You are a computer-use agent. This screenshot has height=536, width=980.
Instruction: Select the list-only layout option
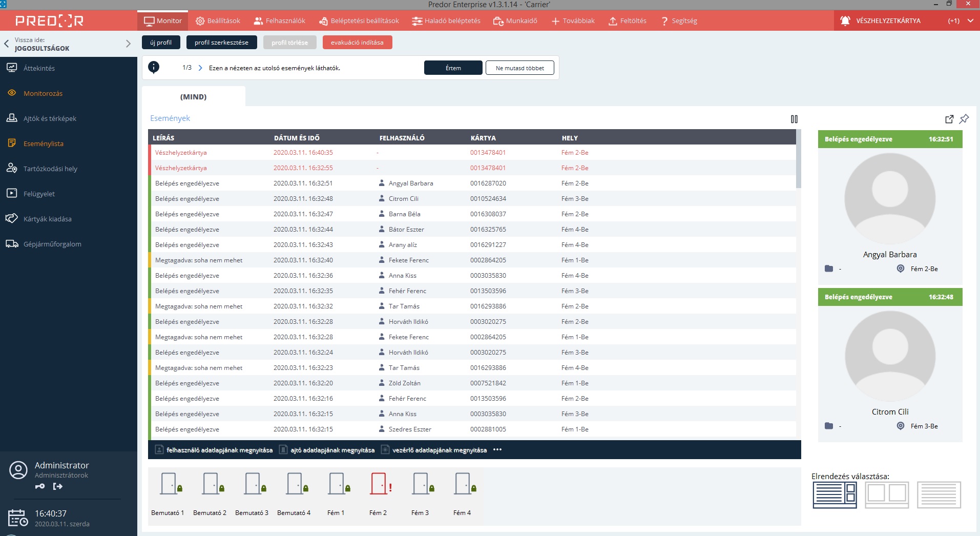click(x=939, y=494)
